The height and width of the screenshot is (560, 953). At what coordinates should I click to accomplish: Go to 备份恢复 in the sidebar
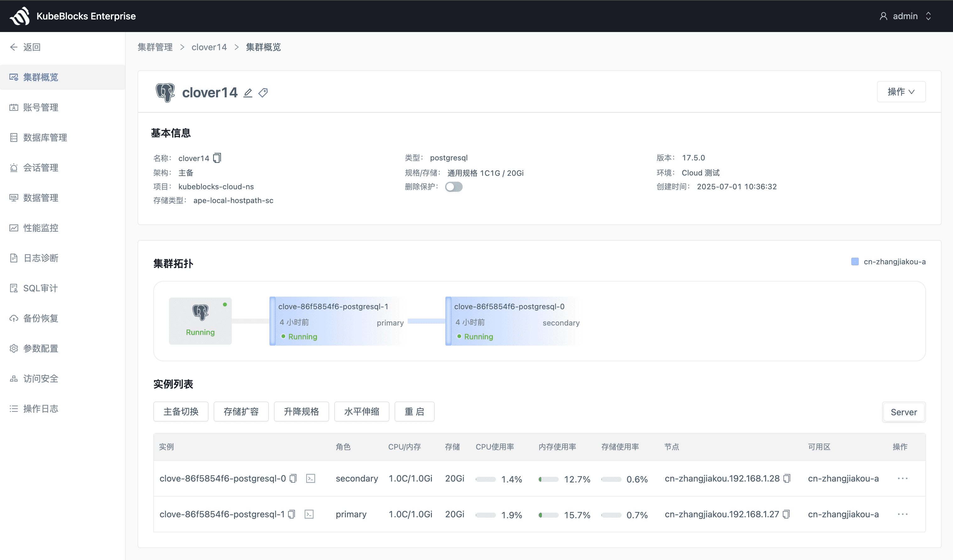41,318
